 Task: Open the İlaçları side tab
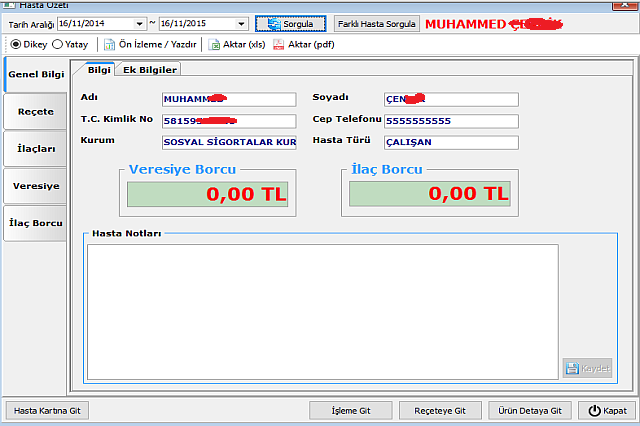(35, 148)
